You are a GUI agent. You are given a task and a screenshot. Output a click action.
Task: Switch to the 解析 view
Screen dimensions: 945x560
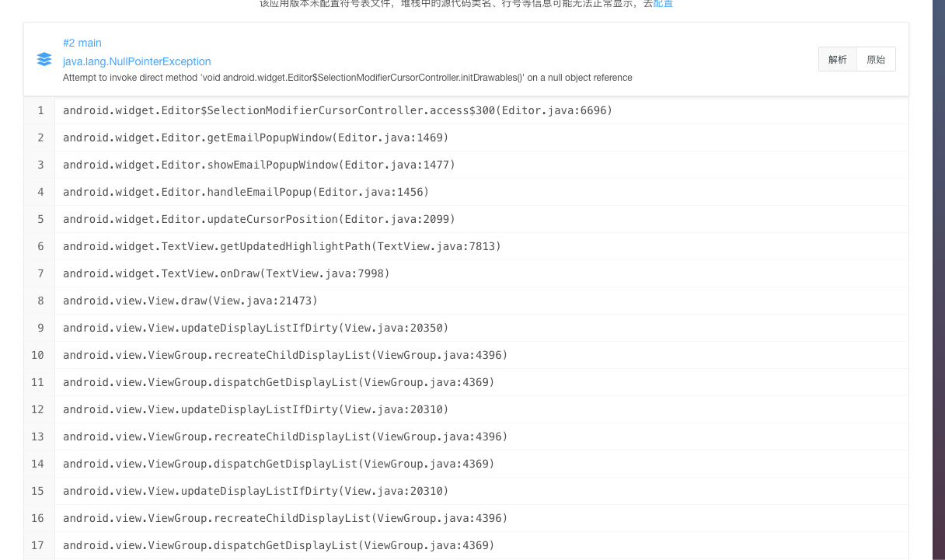point(838,59)
